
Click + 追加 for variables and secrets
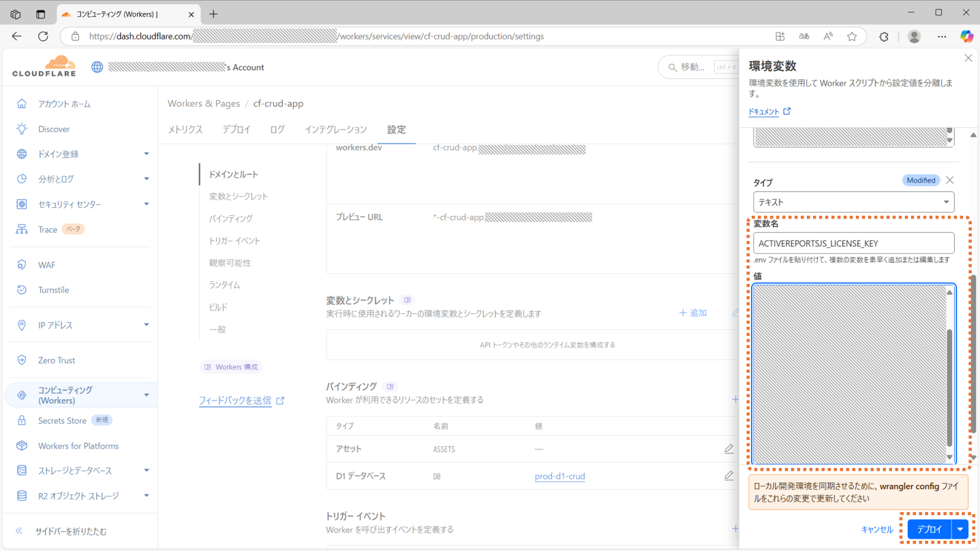(x=693, y=313)
